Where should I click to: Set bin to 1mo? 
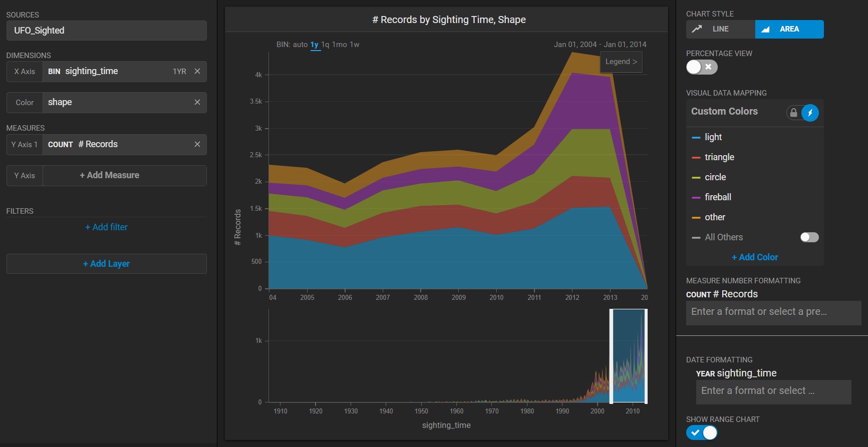[x=339, y=45]
